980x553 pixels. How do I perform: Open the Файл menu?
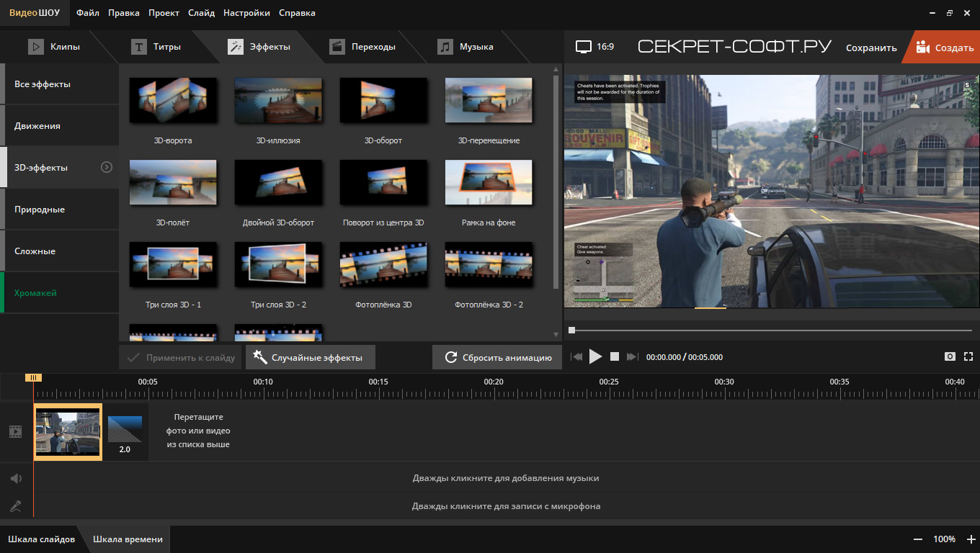pos(88,13)
